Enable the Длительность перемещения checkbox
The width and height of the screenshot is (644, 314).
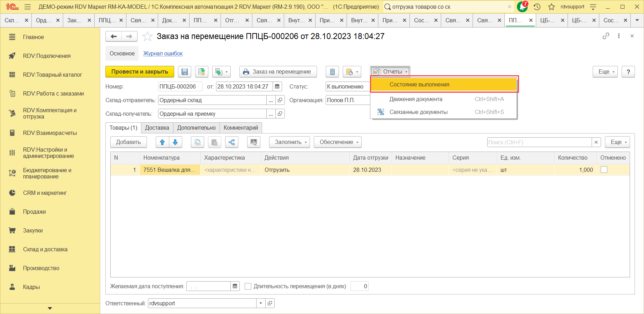click(248, 286)
